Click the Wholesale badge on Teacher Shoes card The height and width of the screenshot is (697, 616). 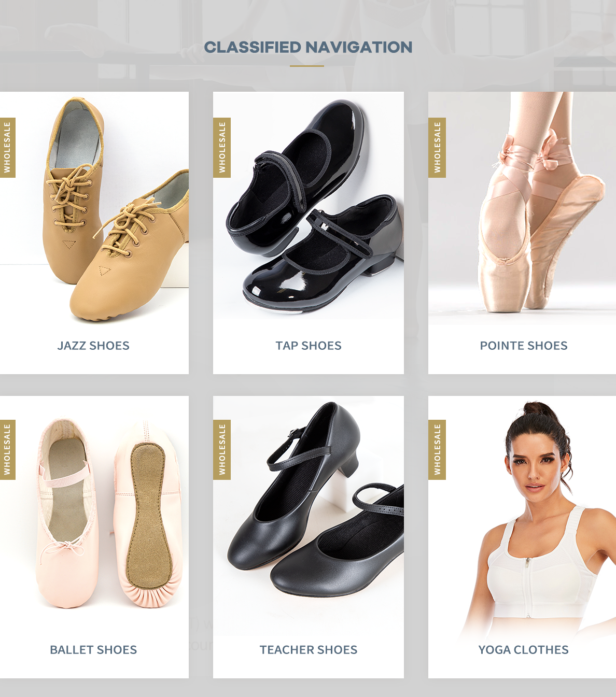[222, 450]
